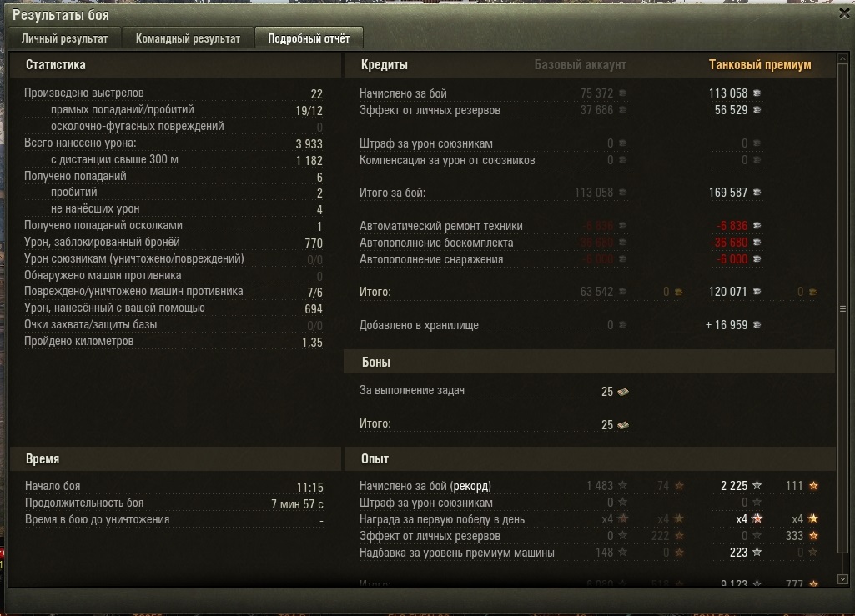Click the Базовый аккаунт column header
Viewport: 855px width, 616px height.
[580, 65]
